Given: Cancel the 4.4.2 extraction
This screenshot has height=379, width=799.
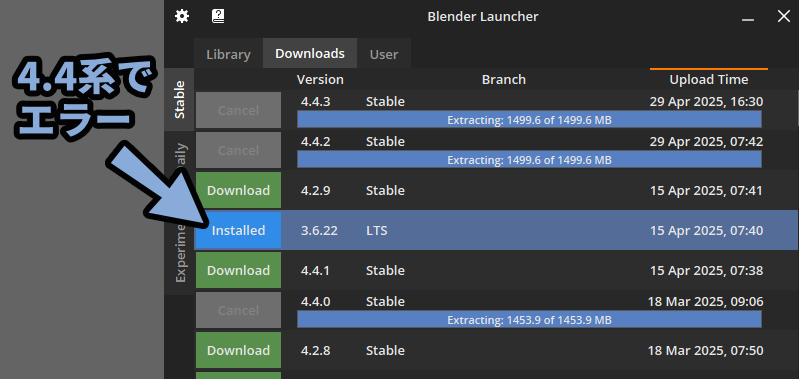Looking at the screenshot, I should (238, 150).
